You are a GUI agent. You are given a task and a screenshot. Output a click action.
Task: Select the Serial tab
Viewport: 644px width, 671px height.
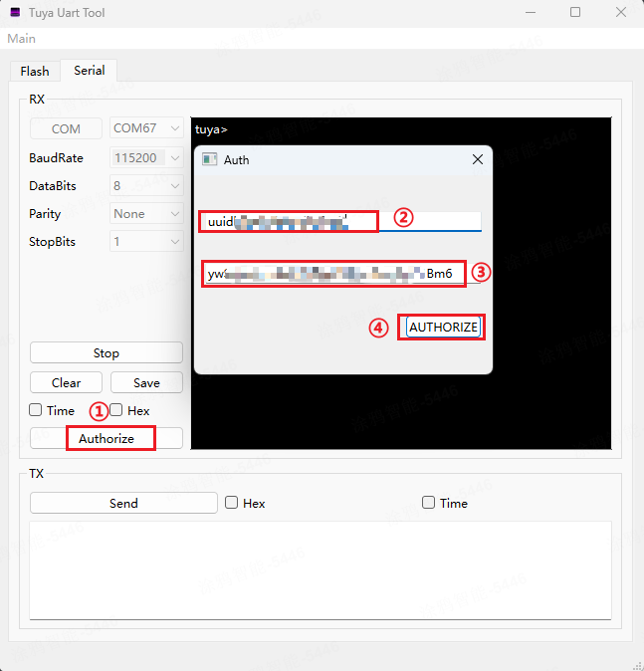89,70
